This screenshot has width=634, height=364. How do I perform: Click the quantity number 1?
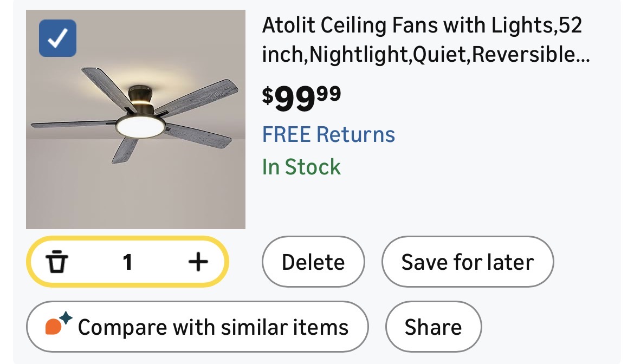[x=128, y=263]
